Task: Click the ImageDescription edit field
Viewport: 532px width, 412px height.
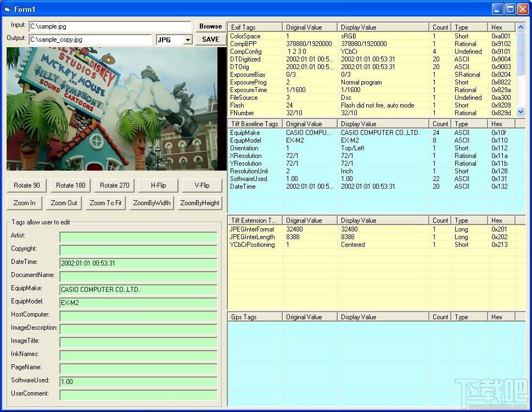Action: coord(138,329)
